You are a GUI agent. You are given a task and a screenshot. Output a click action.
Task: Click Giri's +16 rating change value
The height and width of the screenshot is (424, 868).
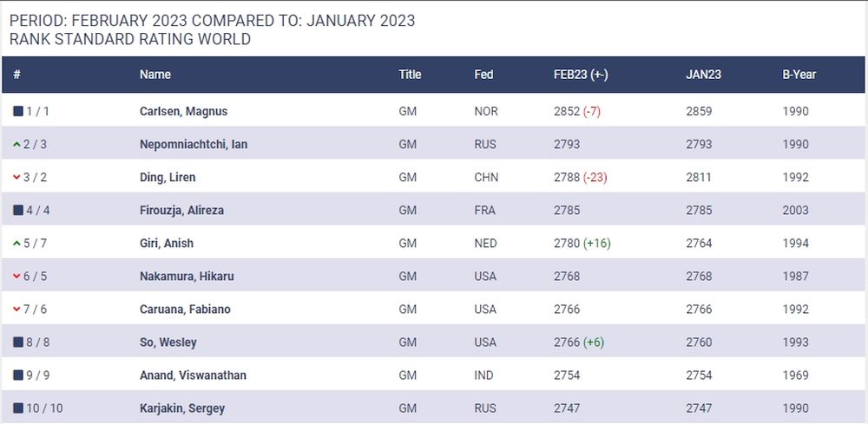tap(597, 244)
